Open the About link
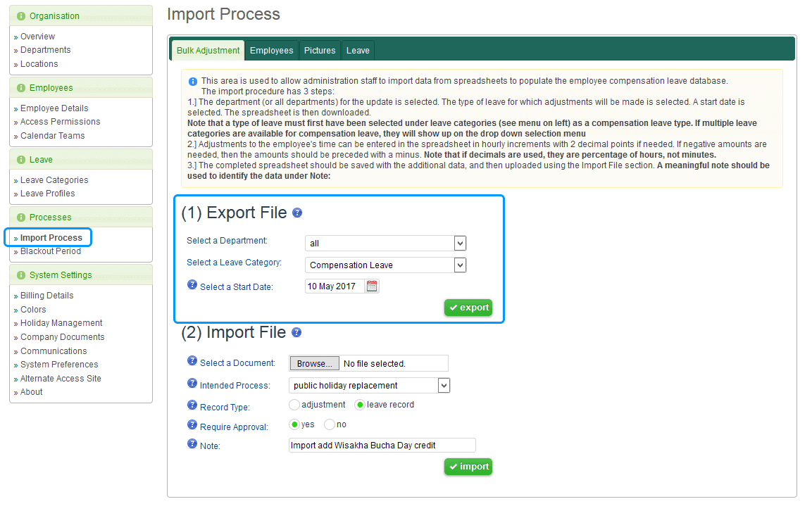 (x=32, y=393)
